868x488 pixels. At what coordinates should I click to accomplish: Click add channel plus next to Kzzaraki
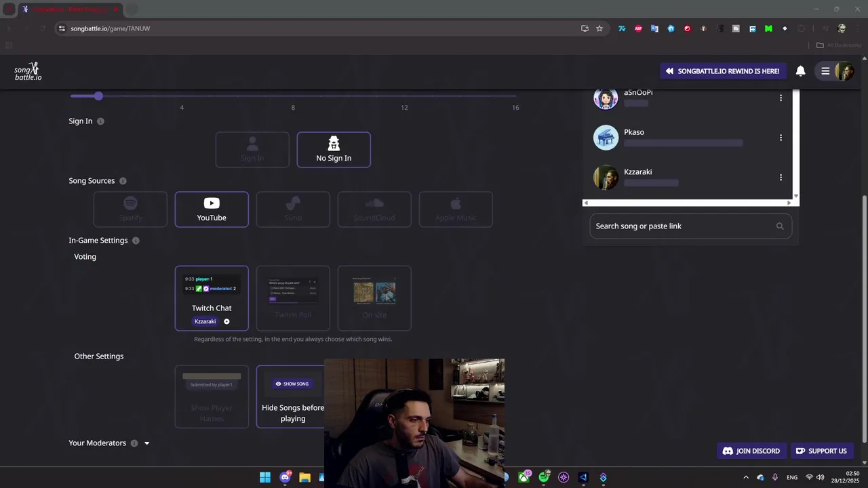tap(226, 321)
